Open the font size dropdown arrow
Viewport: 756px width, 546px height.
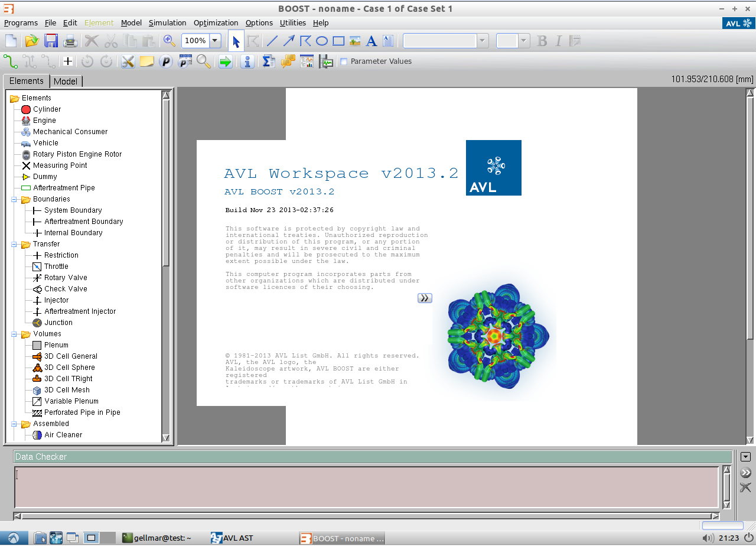coord(524,41)
